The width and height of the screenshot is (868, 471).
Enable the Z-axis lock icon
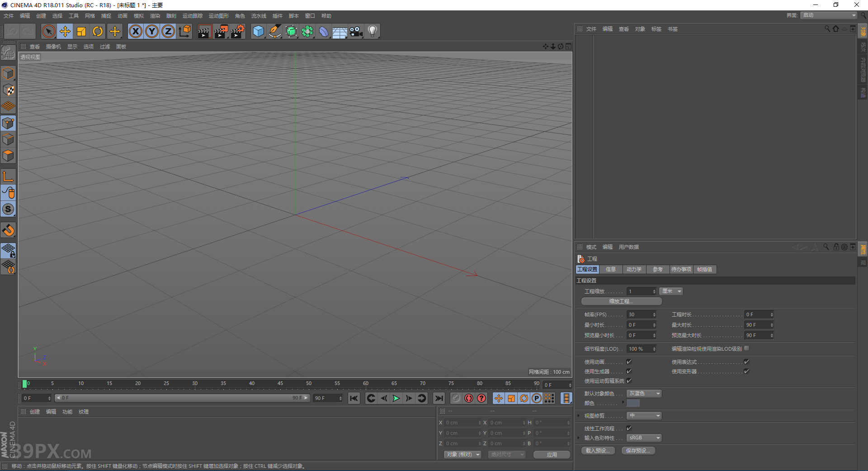168,31
